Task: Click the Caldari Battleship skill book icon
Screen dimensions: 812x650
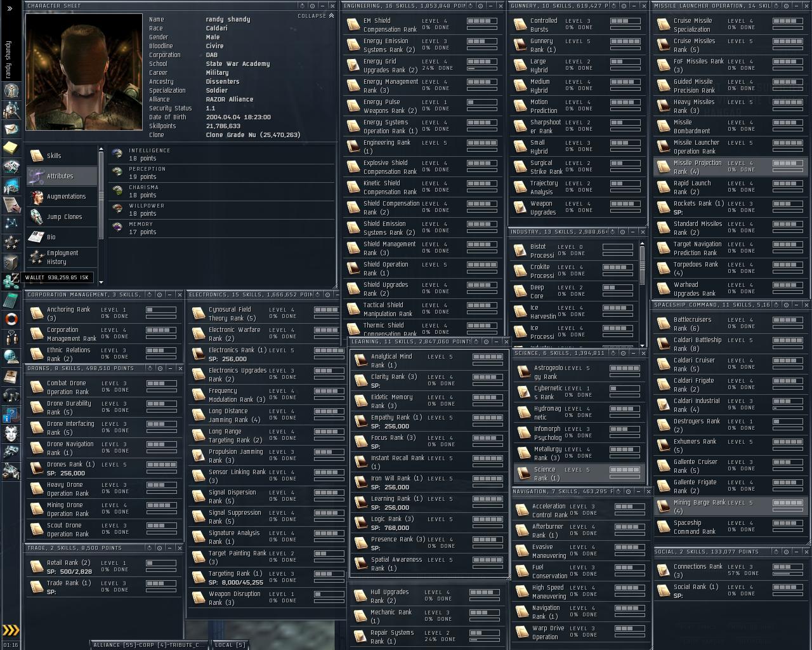Action: click(664, 344)
